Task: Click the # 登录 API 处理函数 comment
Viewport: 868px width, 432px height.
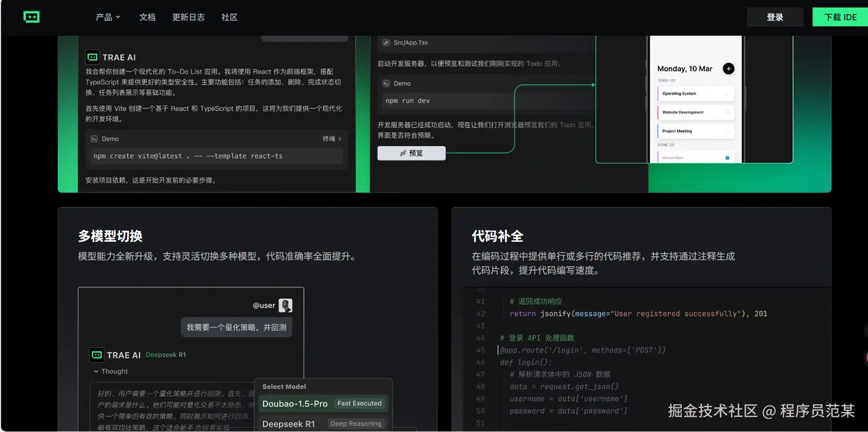Action: click(537, 338)
